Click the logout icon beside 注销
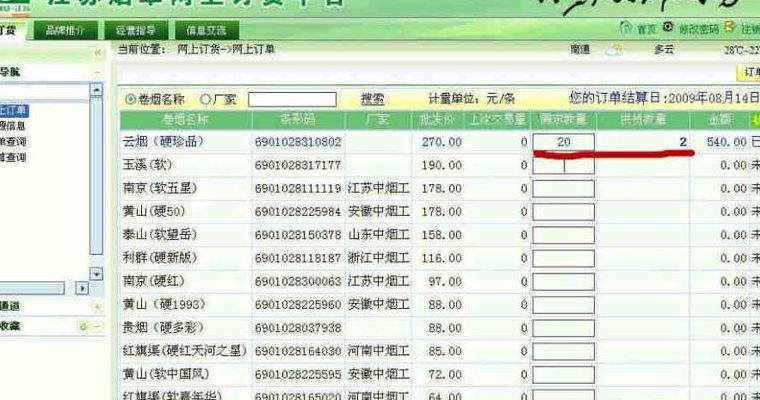The width and height of the screenshot is (760, 400). [729, 27]
